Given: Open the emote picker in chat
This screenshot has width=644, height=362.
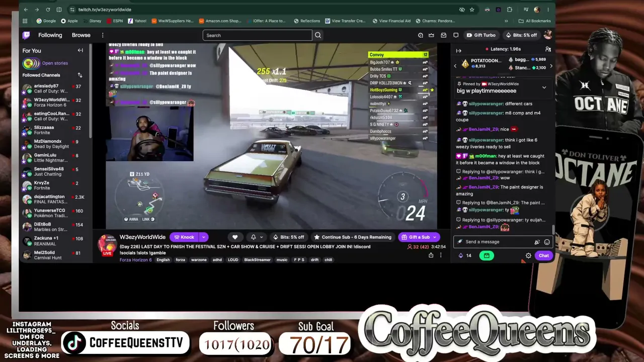Looking at the screenshot, I should tap(547, 242).
